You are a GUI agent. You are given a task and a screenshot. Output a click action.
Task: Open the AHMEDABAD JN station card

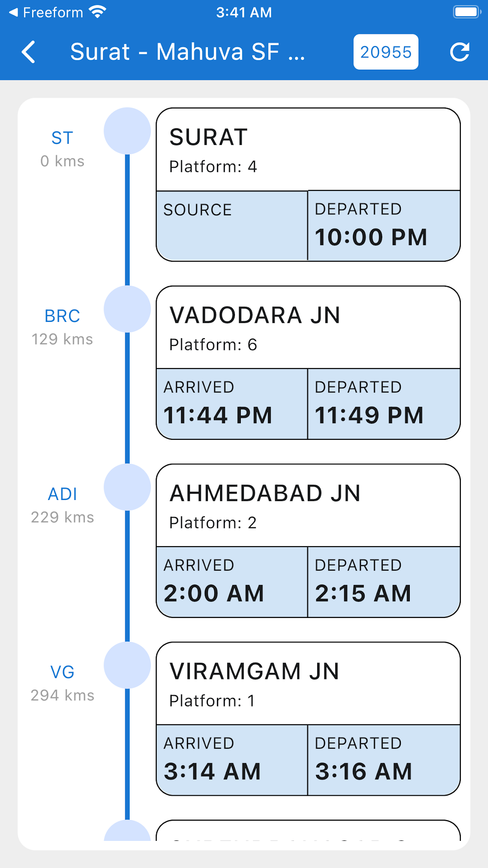click(x=308, y=506)
